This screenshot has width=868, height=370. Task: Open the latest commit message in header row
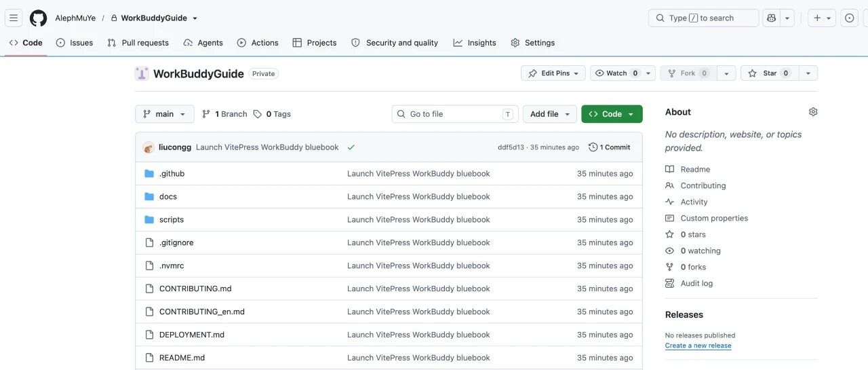coord(267,147)
